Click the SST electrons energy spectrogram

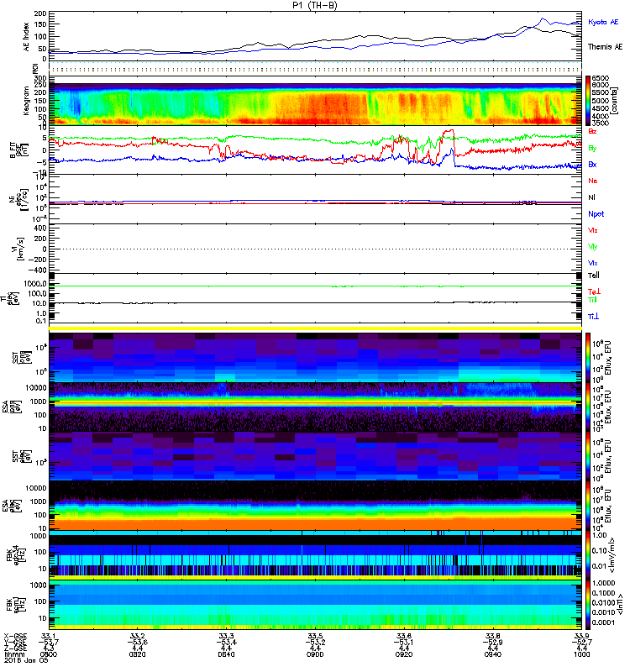(x=315, y=456)
